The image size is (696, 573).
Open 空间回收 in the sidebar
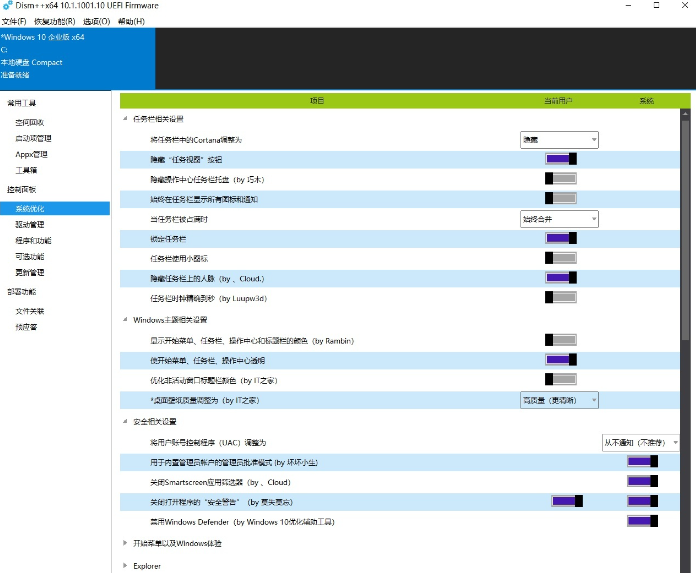point(32,122)
